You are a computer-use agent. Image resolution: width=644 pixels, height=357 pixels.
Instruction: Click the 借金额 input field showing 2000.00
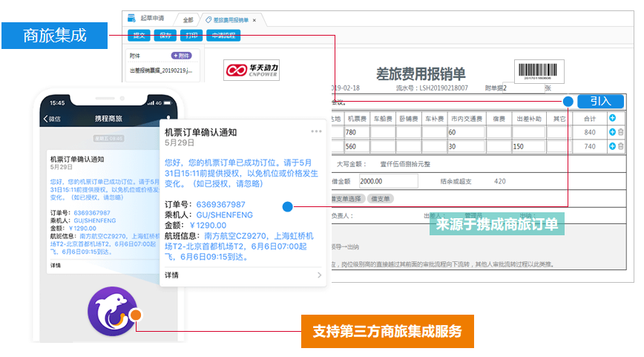click(x=388, y=181)
